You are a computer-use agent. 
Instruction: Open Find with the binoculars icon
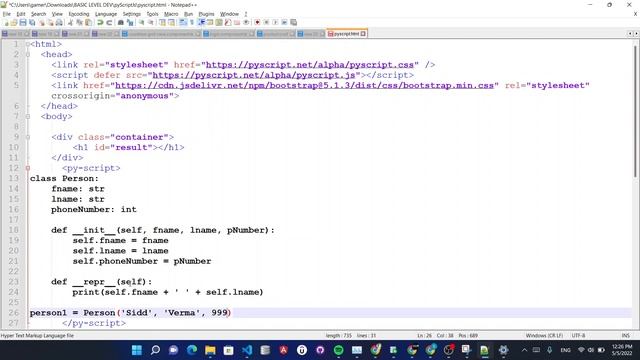pyautogui.click(x=120, y=22)
